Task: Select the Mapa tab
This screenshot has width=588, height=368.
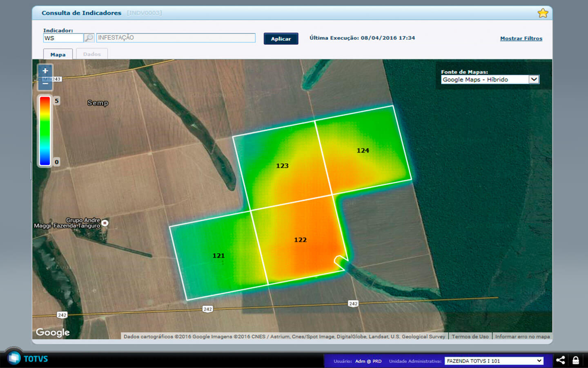Action: [58, 55]
